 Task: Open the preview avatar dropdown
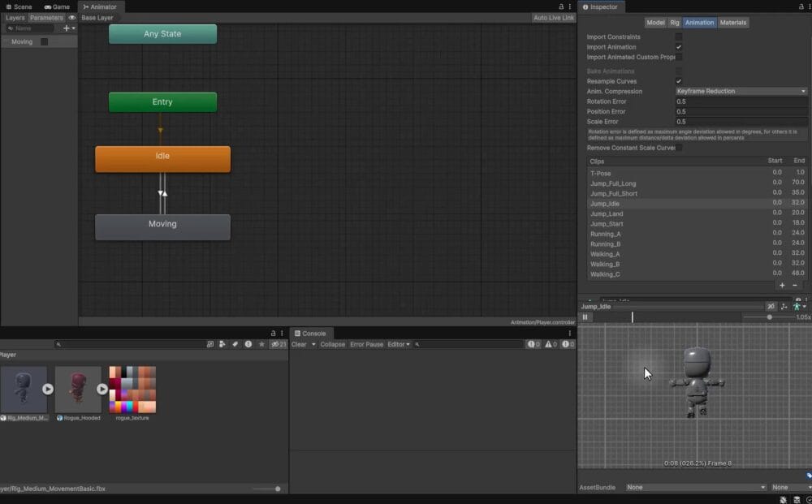coord(800,307)
